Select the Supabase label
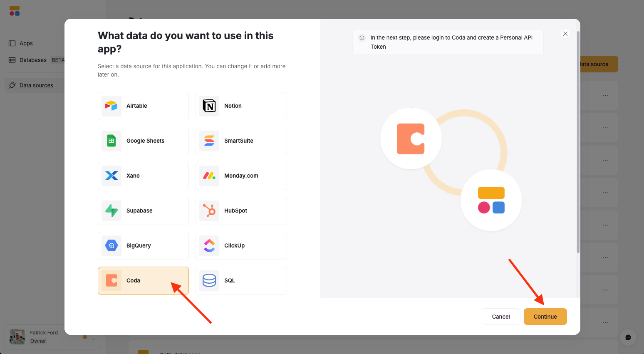This screenshot has width=644, height=354. coord(139,210)
